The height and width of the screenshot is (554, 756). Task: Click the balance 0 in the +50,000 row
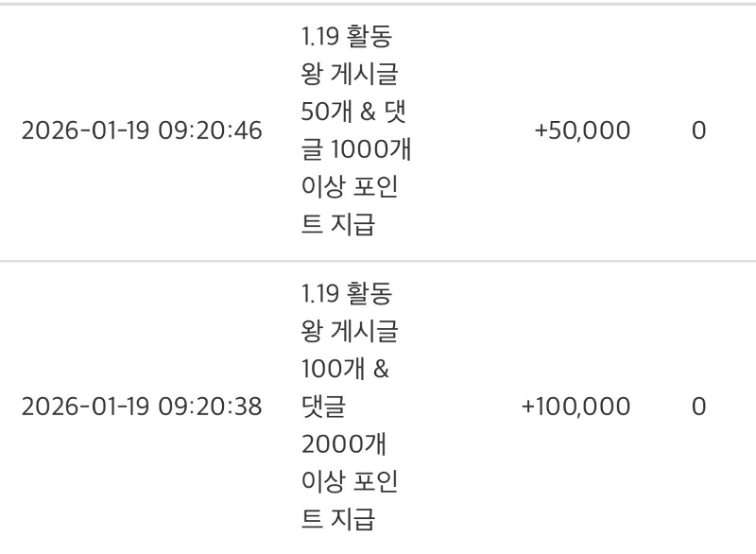698,130
